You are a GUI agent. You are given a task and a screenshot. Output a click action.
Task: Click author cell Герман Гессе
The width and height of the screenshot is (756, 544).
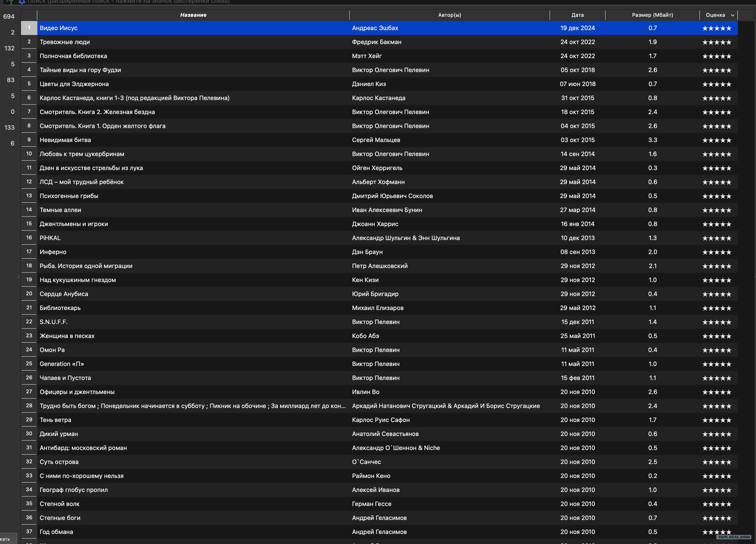[372, 504]
